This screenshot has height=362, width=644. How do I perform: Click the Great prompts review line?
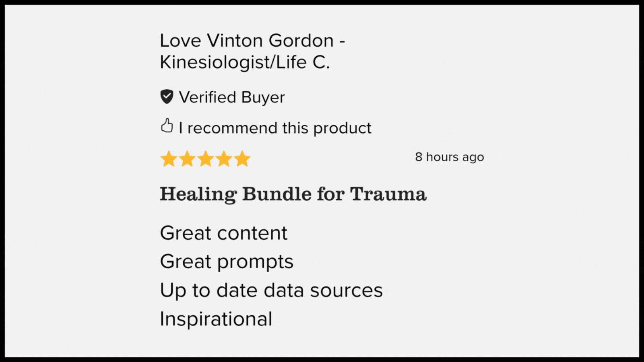(227, 262)
